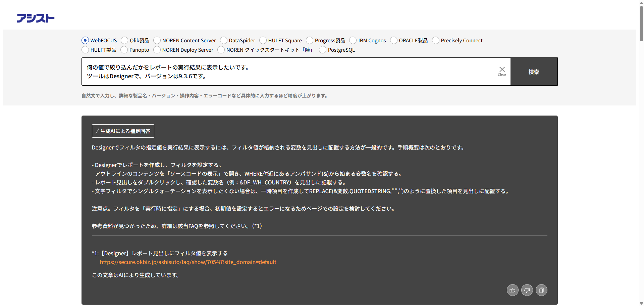Click the 検索 search button
The height and width of the screenshot is (306, 644).
click(534, 72)
